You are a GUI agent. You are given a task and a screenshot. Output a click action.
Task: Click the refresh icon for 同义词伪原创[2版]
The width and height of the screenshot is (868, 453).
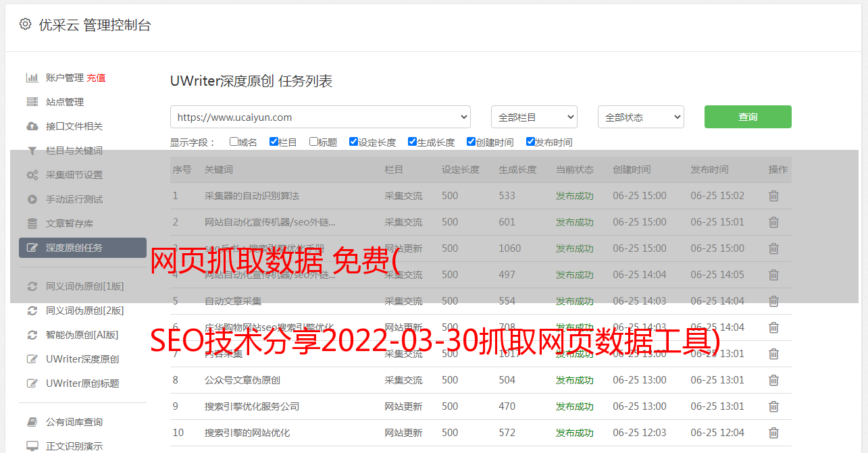click(32, 311)
